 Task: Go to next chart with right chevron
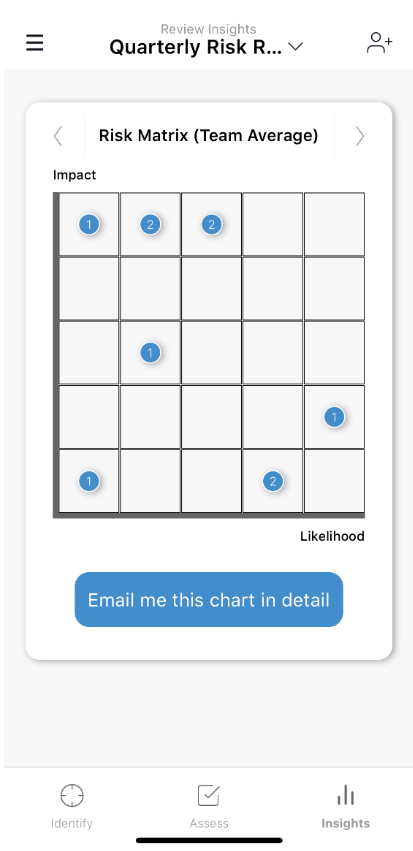tap(359, 136)
